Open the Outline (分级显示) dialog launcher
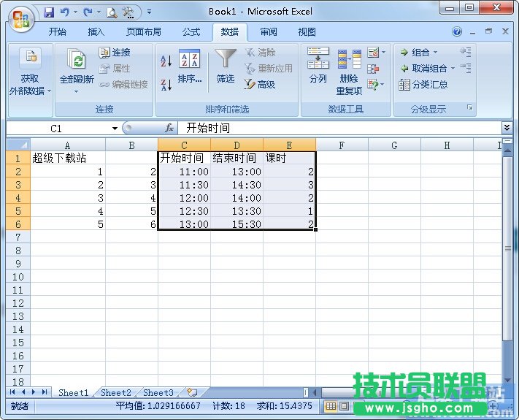The height and width of the screenshot is (420, 519). point(469,107)
